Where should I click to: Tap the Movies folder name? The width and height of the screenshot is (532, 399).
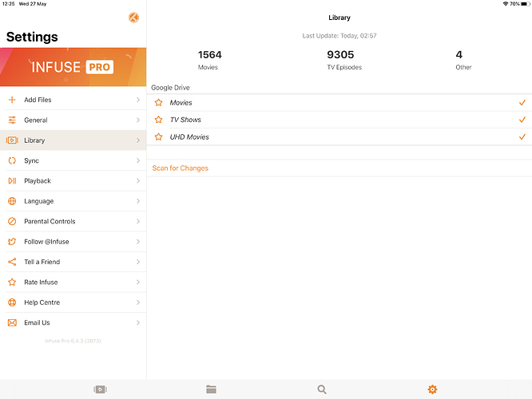[181, 103]
